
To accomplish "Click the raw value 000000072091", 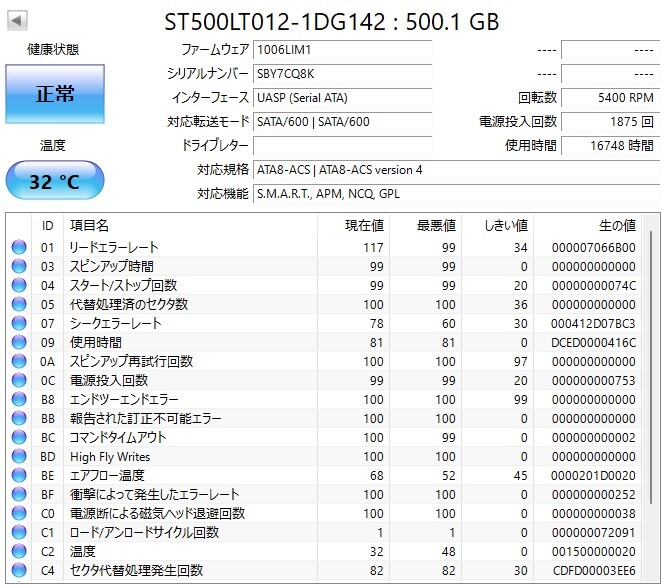I will 593,533.
